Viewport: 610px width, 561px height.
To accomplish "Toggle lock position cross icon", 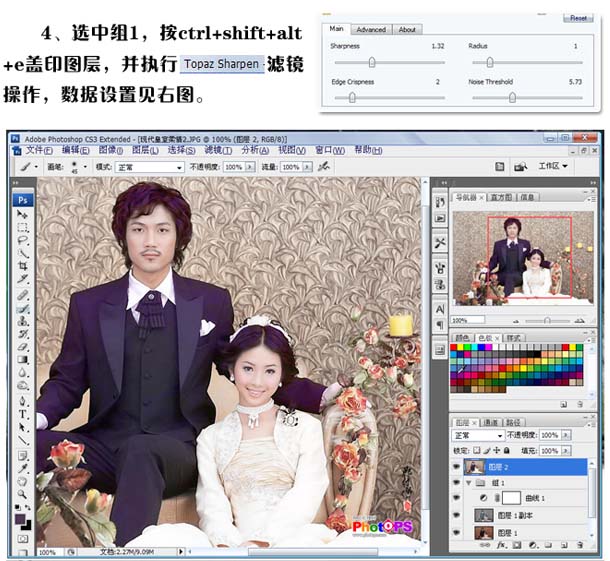I will coord(496,451).
